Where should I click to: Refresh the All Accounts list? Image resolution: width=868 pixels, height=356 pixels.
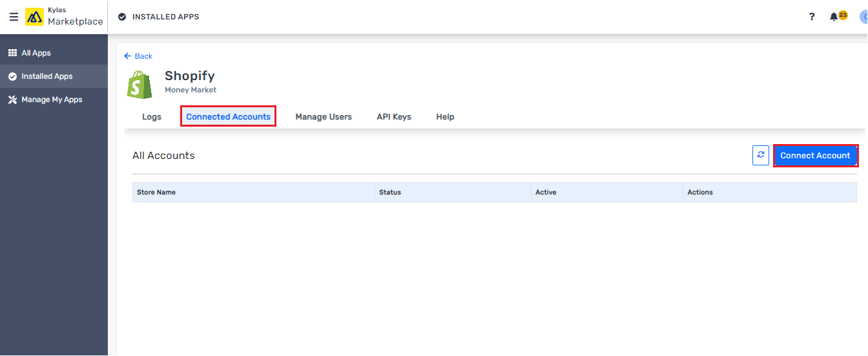pos(761,155)
